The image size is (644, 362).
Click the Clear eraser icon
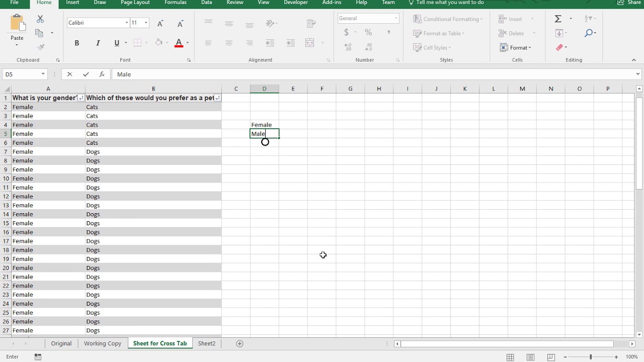[559, 47]
